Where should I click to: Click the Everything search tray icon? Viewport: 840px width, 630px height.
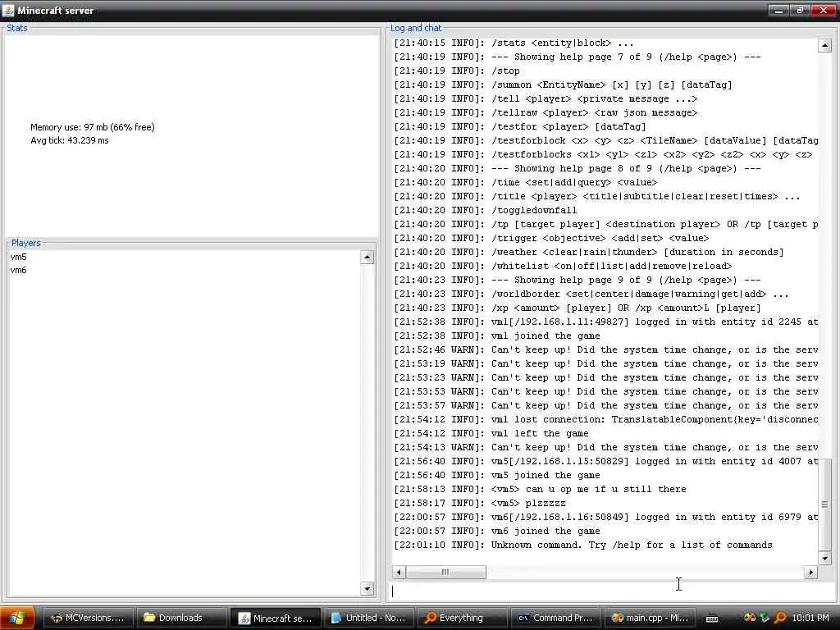click(780, 618)
